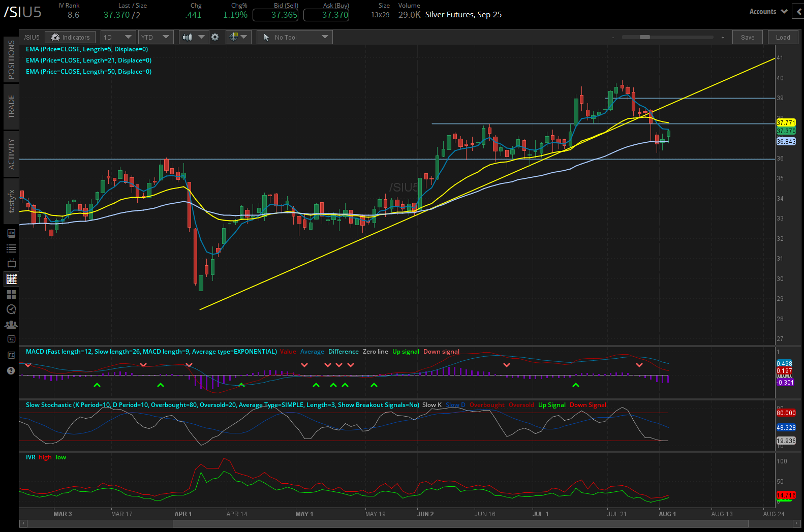The width and height of the screenshot is (804, 532).
Task: Click the 48.328 stochastic value label
Action: (x=786, y=428)
